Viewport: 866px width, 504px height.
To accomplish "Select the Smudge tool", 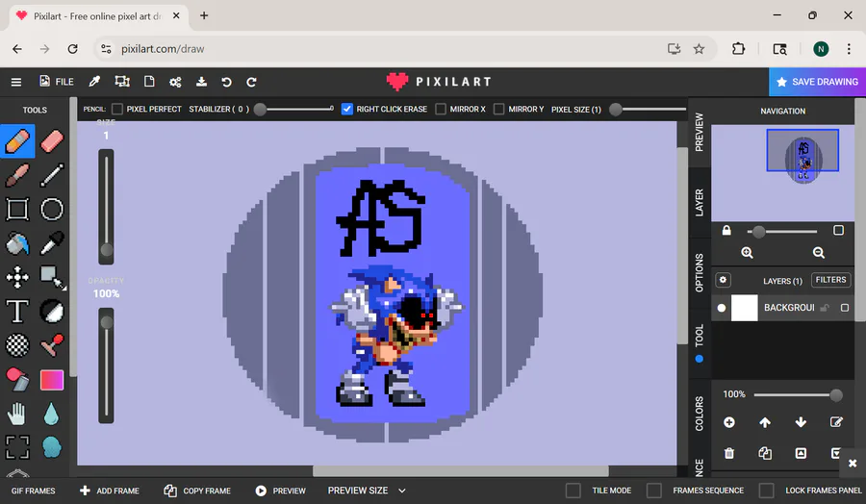I will click(x=52, y=447).
